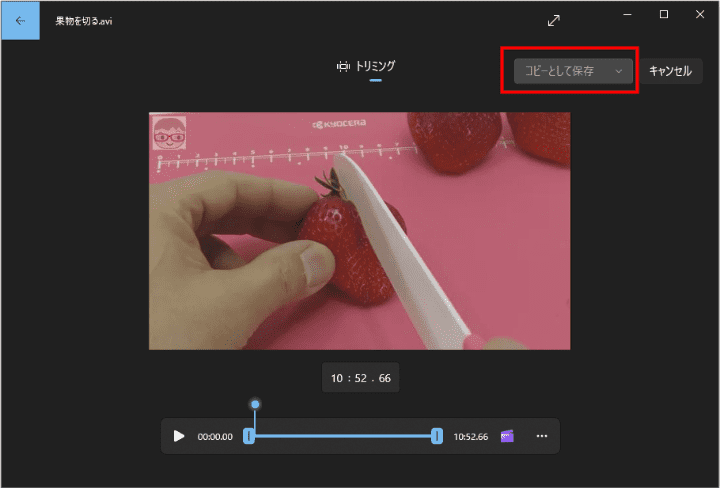The width and height of the screenshot is (720, 488).
Task: Click the strawberry video preview
Action: coord(360,231)
